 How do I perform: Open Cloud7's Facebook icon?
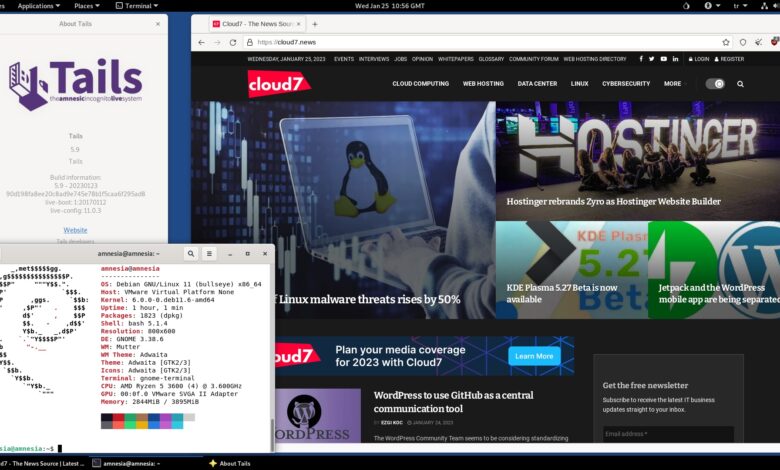(x=641, y=59)
